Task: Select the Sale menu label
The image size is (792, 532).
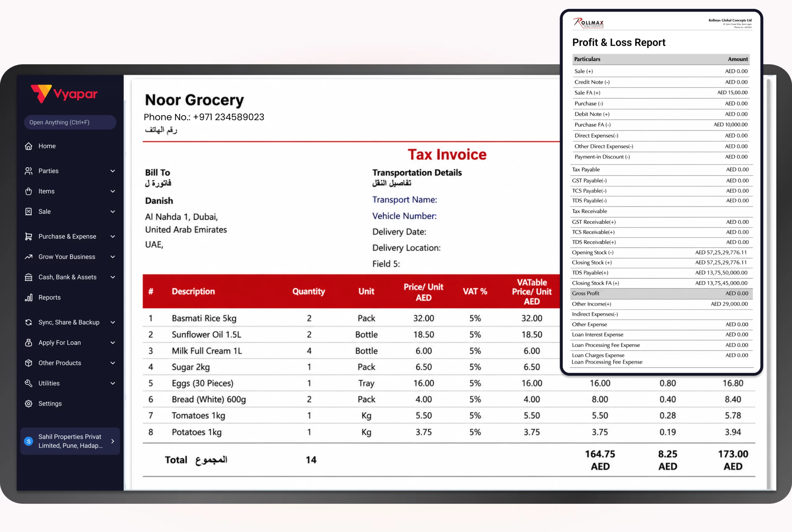Action: click(x=45, y=212)
